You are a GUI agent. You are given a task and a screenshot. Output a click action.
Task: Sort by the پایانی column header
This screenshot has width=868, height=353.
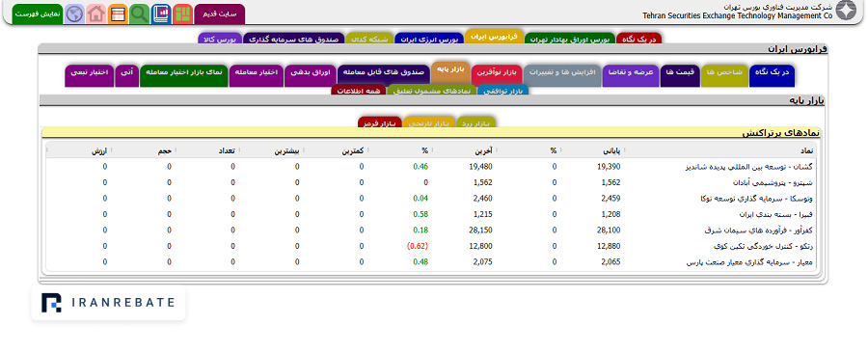click(x=615, y=150)
